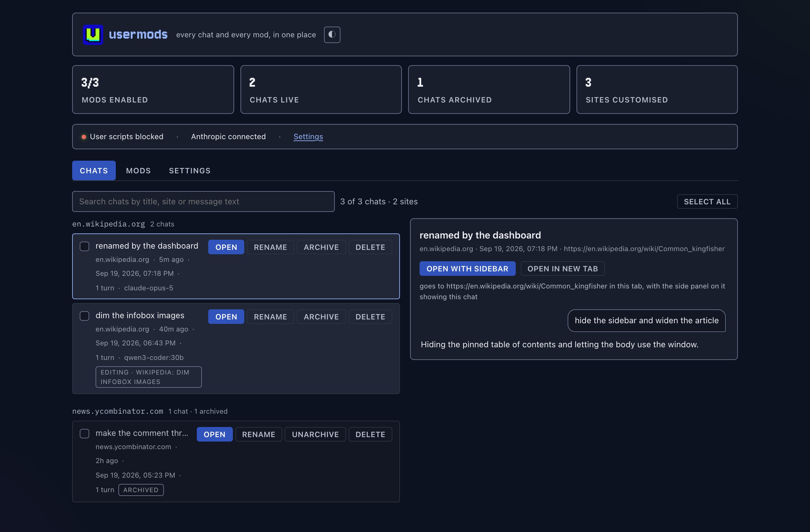
Task: Click the usermods wordmark title
Action: click(138, 34)
